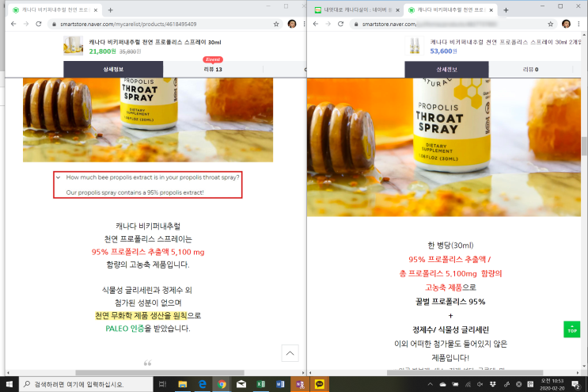The width and height of the screenshot is (588, 392).
Task: Click the 53,600원 price in the right window
Action: [x=443, y=51]
